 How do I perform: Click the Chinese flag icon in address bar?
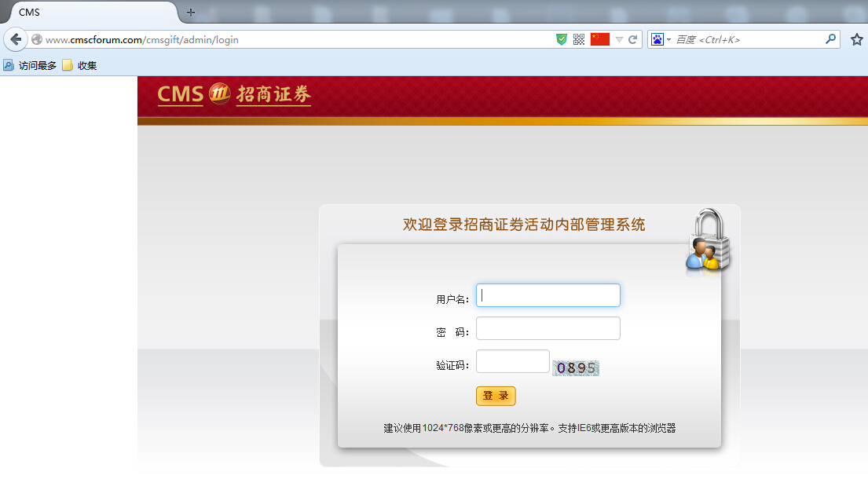pos(600,39)
